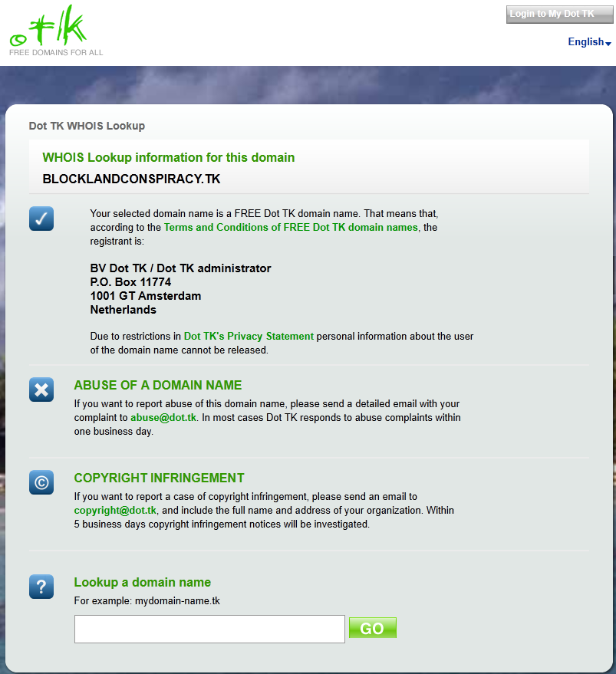
Task: Click the example text mydomain-name.tk
Action: pos(177,600)
